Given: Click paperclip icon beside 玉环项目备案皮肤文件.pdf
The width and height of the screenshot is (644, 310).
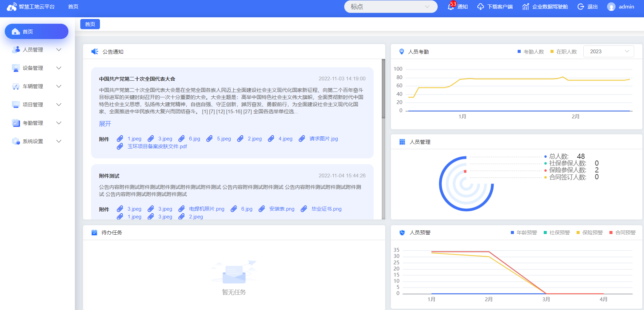Looking at the screenshot, I should tap(120, 147).
